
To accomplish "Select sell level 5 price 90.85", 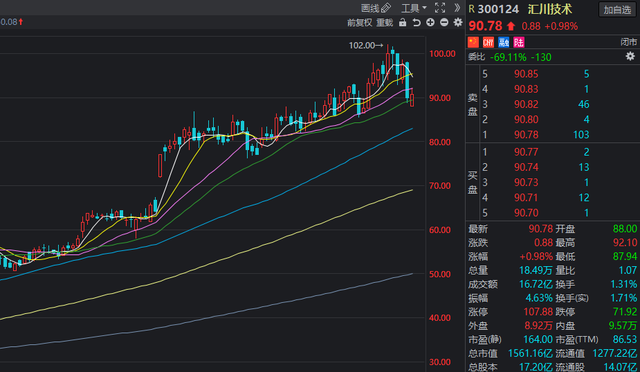I will tap(526, 74).
